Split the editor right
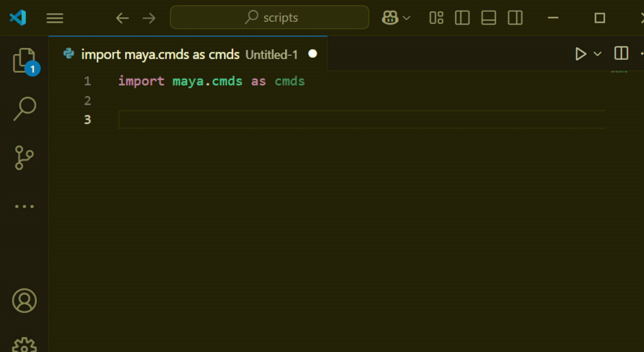Screen dimensions: 644x352 [x=621, y=53]
